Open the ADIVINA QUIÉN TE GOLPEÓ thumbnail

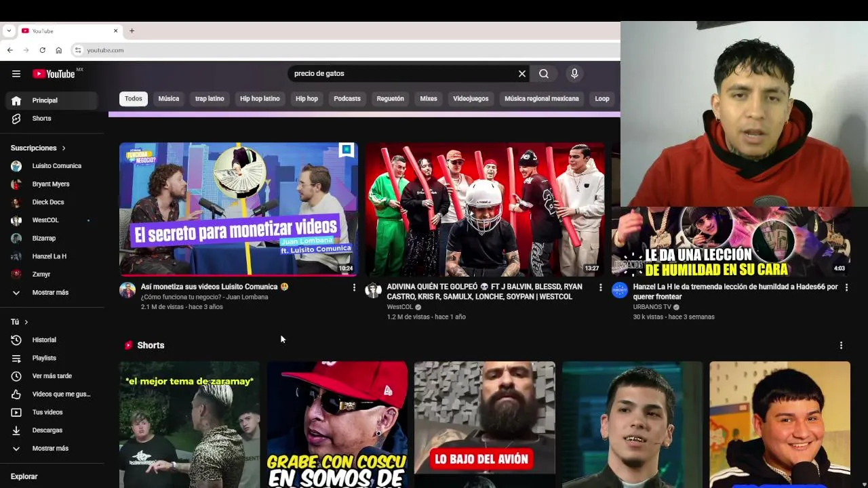click(485, 209)
